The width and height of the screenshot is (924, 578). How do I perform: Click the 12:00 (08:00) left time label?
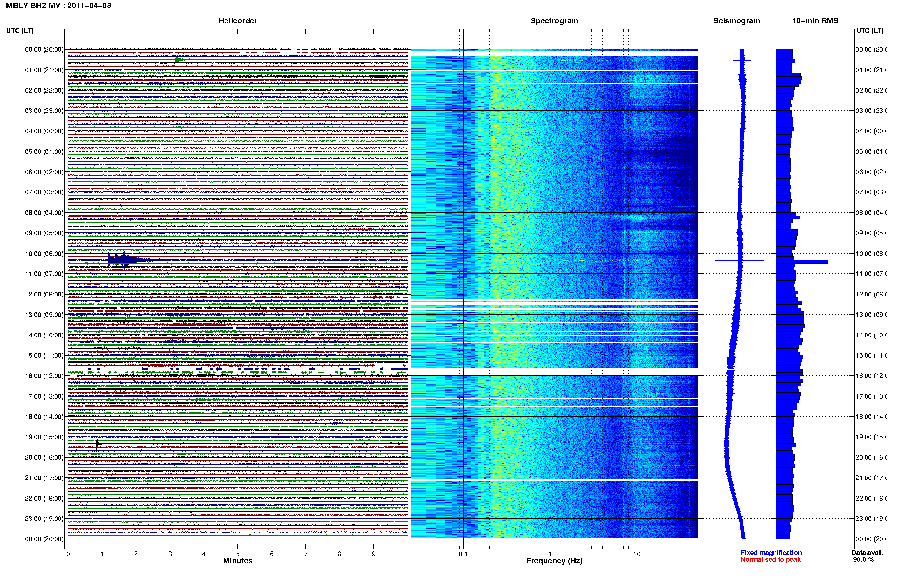[44, 294]
